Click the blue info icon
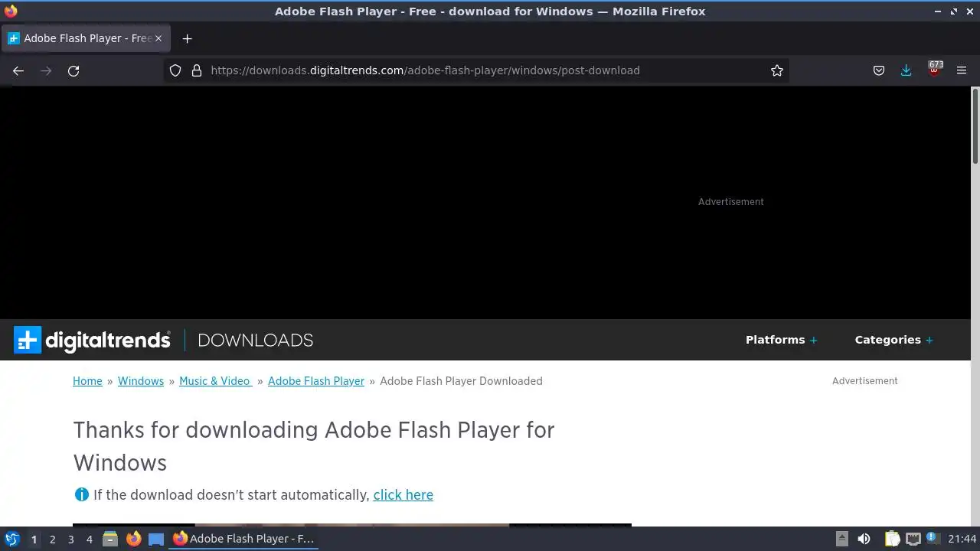 [81, 494]
